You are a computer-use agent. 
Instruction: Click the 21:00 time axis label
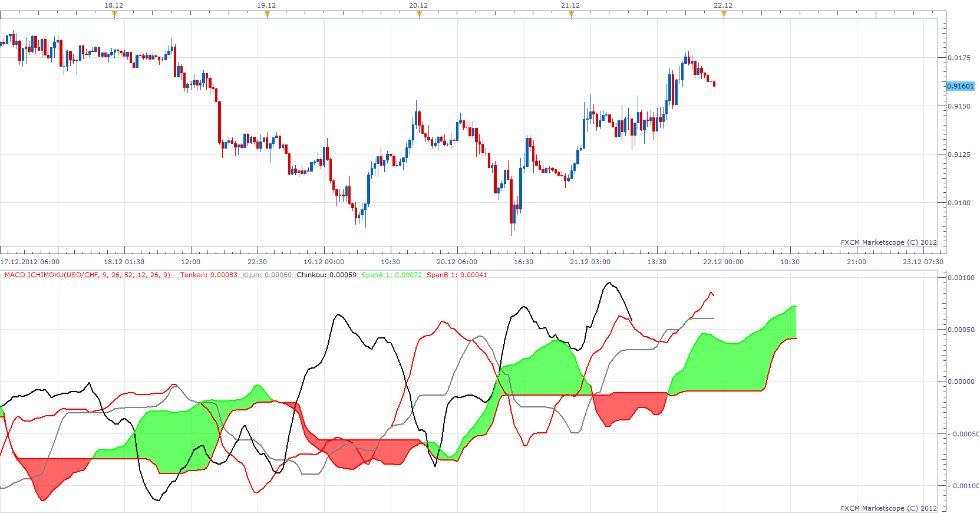coord(856,262)
